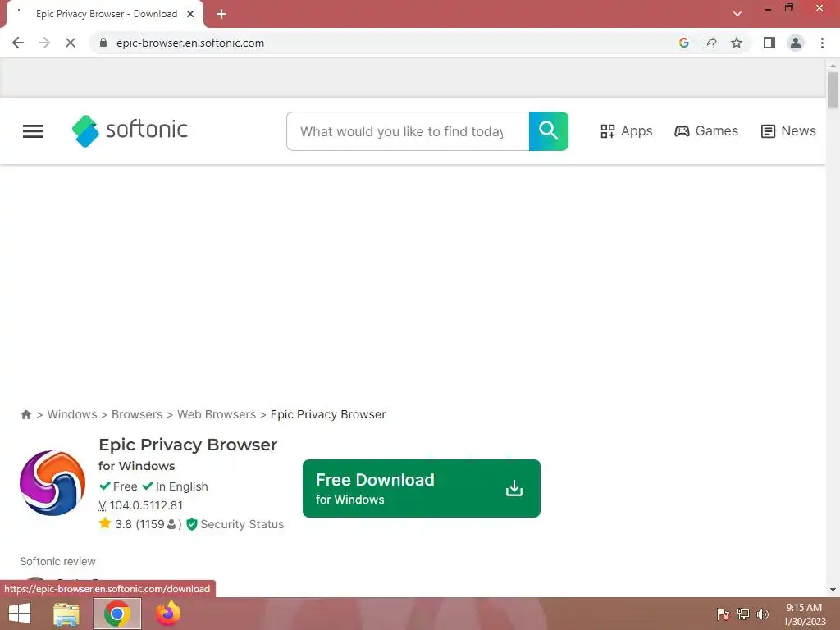The height and width of the screenshot is (630, 840).
Task: Launch Firefox from taskbar
Action: point(168,614)
